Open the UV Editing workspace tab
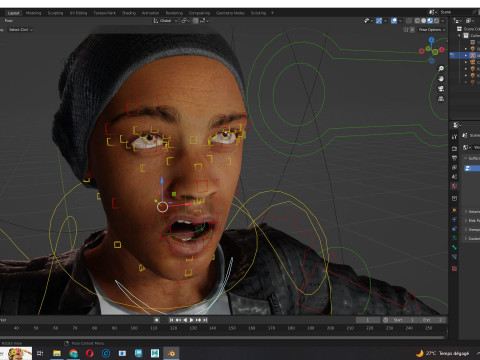Image resolution: width=480 pixels, height=360 pixels. pyautogui.click(x=78, y=13)
